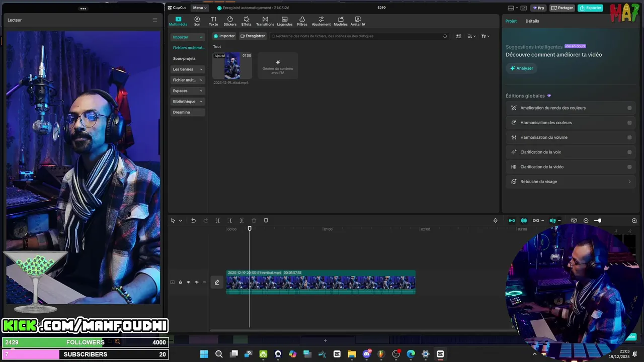Expand the Fichier mult... section
This screenshot has height=362, width=644.
(201, 80)
